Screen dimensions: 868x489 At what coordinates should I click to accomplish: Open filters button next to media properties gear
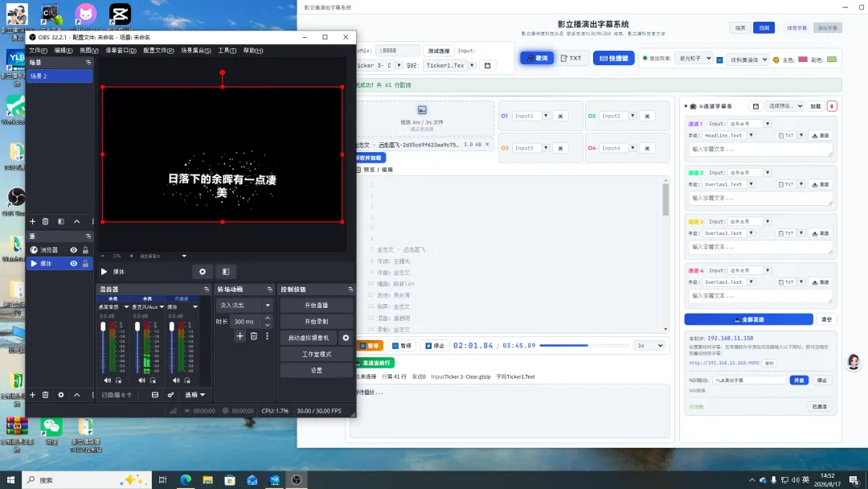[226, 272]
